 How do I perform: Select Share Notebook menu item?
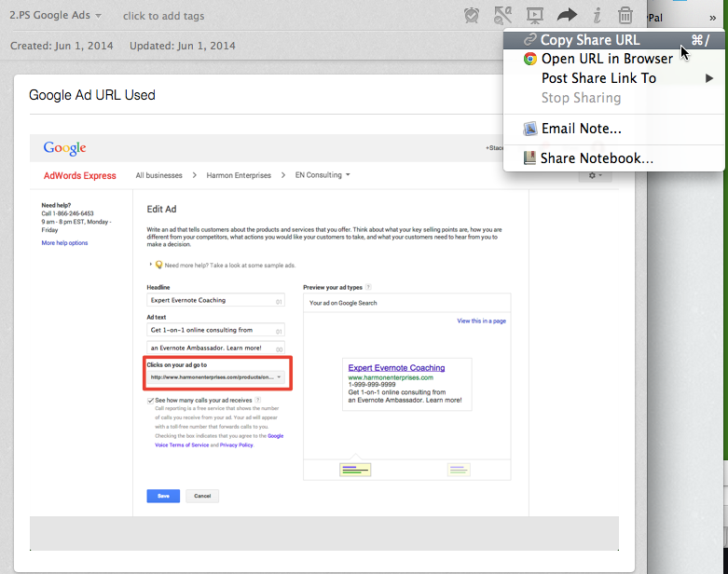coord(613,158)
